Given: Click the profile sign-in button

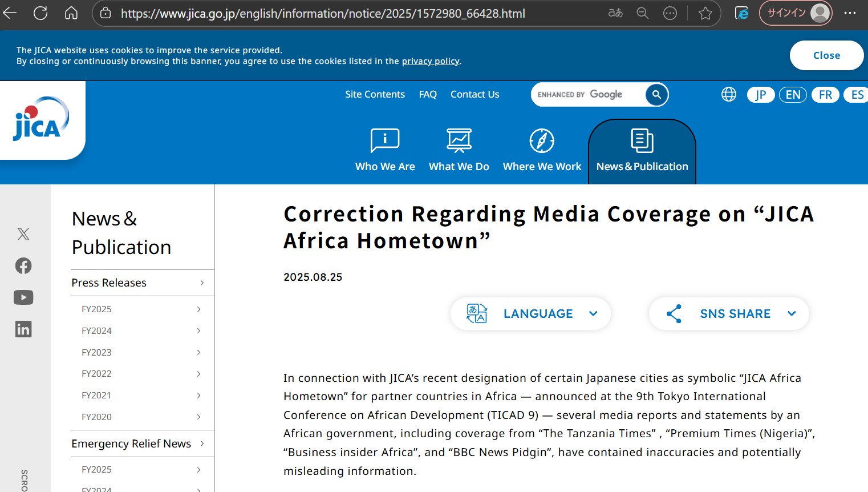Looking at the screenshot, I should (796, 13).
